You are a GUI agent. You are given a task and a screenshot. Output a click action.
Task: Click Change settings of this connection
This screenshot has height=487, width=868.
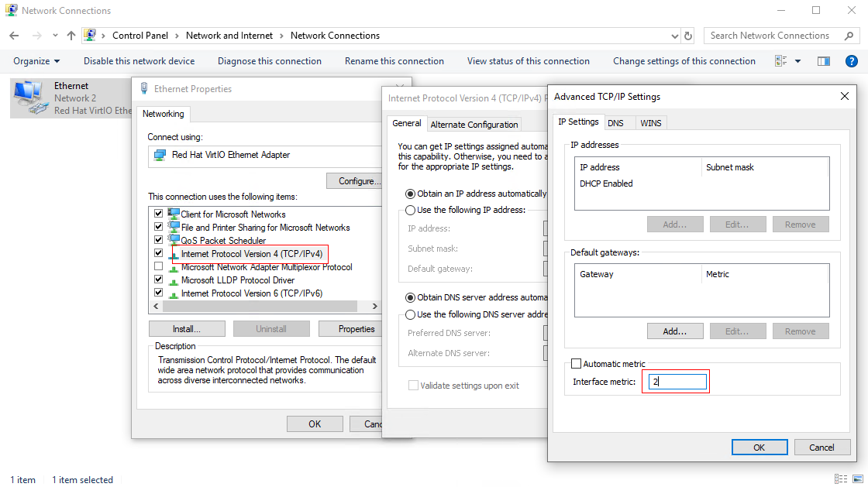click(684, 61)
